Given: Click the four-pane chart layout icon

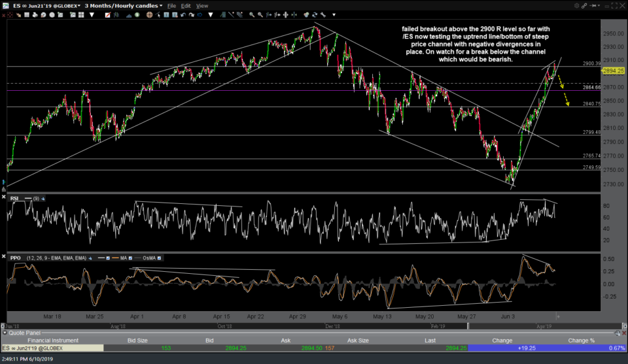Looking at the screenshot, I should 81,15.
